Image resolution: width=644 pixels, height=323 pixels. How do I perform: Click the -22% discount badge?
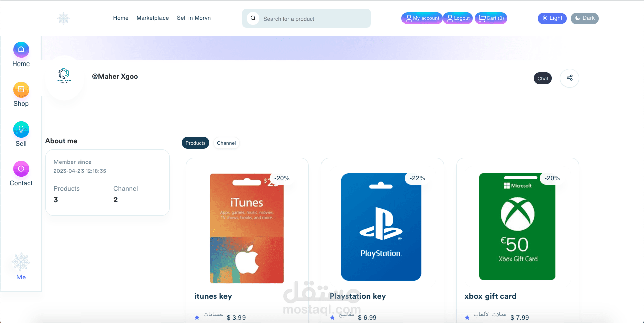[x=417, y=178]
